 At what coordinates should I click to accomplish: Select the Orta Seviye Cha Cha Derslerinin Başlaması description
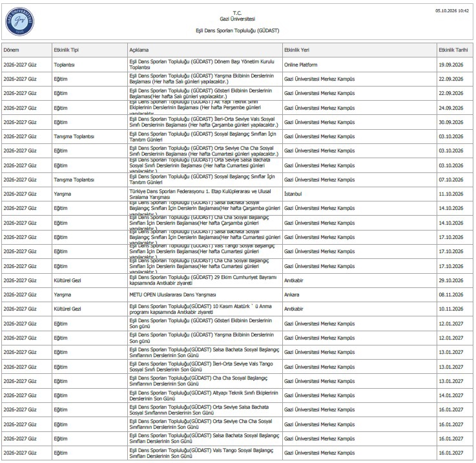pyautogui.click(x=203, y=150)
